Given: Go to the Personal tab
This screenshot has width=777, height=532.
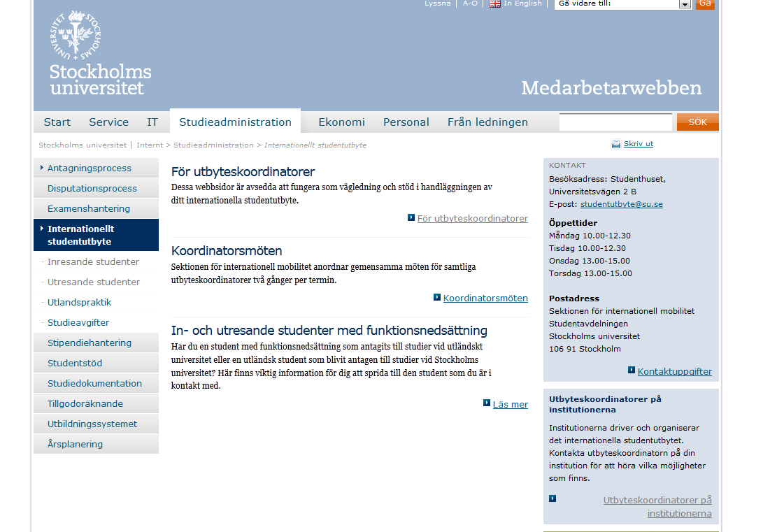Looking at the screenshot, I should (x=406, y=122).
